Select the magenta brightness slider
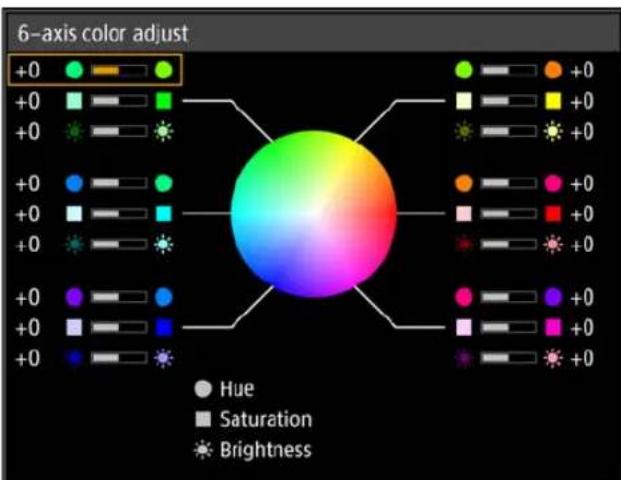Viewport: 621px width, 480px height. click(509, 358)
